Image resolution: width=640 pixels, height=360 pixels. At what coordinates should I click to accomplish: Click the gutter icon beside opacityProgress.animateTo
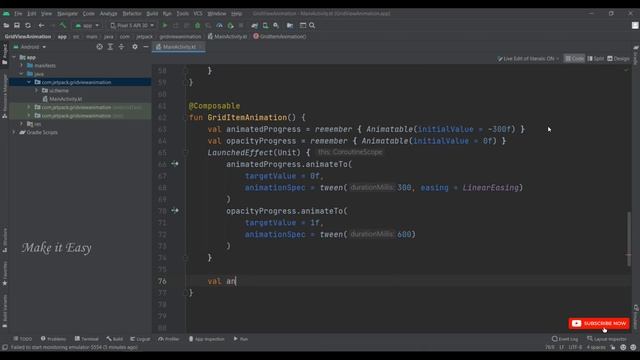(175, 211)
